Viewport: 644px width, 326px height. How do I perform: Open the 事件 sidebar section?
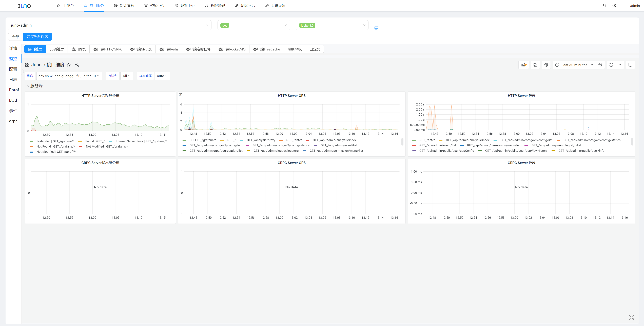13,111
